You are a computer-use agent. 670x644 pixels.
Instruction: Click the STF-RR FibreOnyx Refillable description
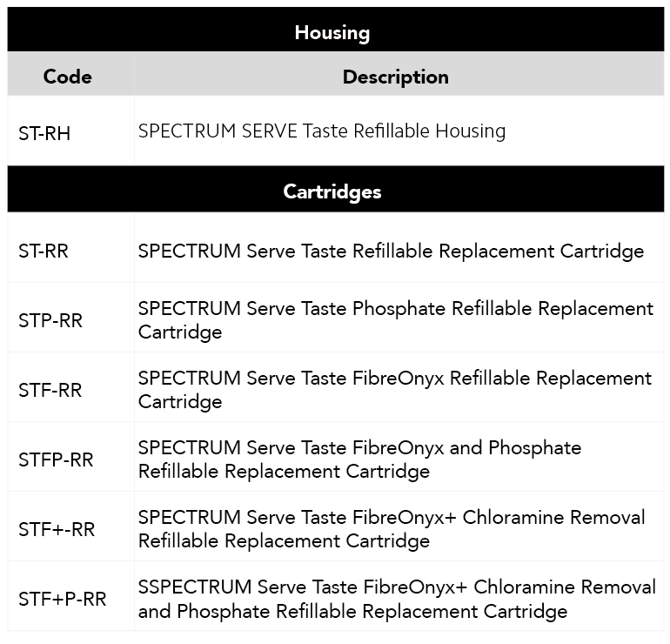pyautogui.click(x=395, y=390)
